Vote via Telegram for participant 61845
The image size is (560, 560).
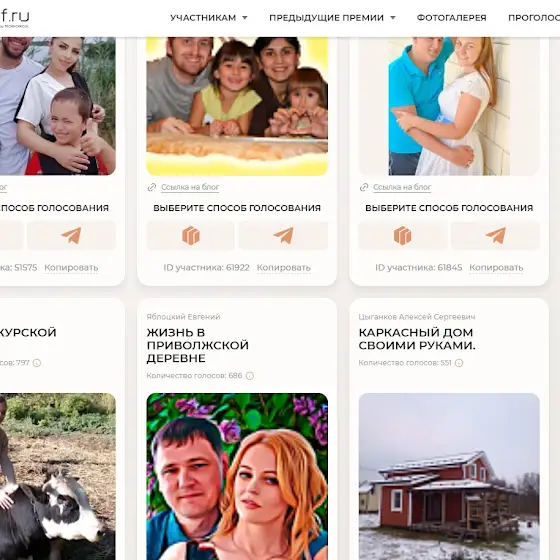(x=495, y=235)
